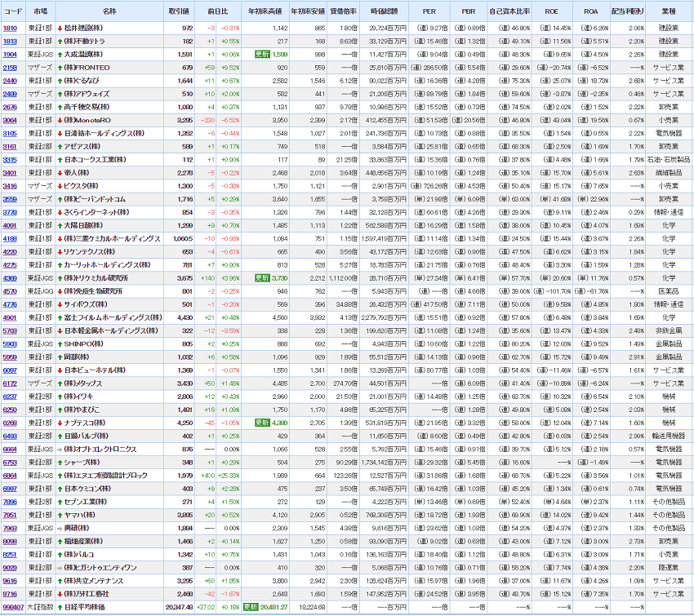694x616 pixels.
Task: Click the down arrow next to (株)MonotaRO
Action: tap(60, 120)
